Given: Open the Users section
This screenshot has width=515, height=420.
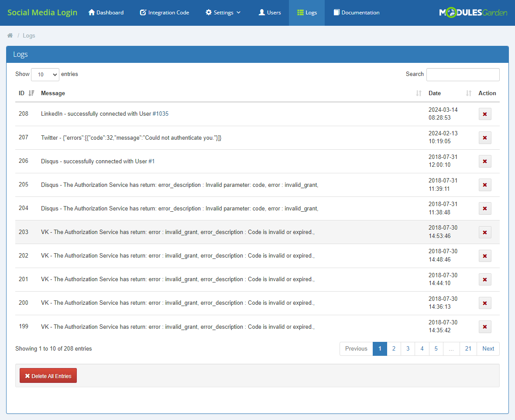Looking at the screenshot, I should coord(270,13).
